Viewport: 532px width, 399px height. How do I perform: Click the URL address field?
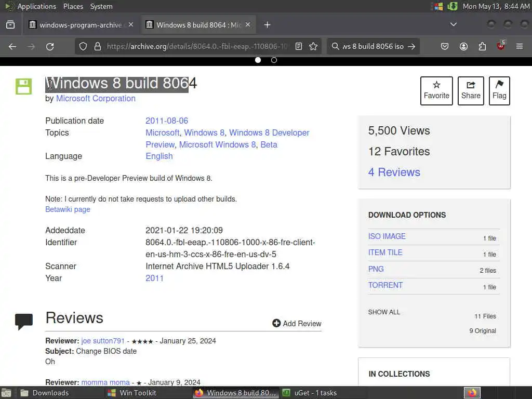(197, 46)
